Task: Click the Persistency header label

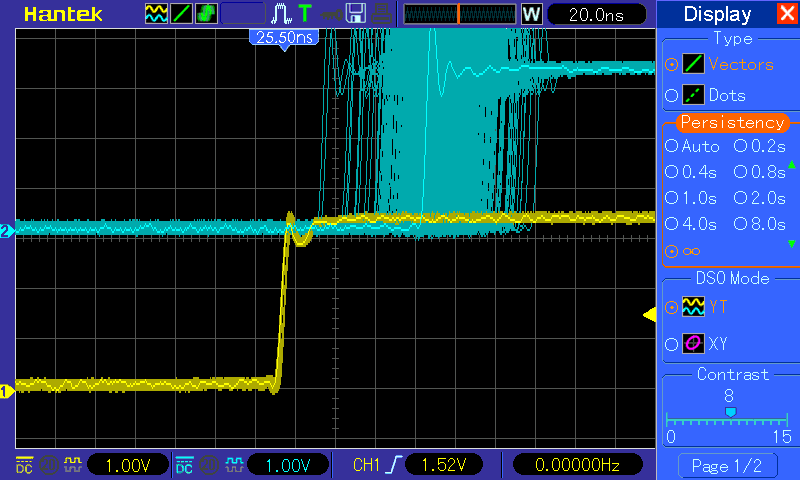Action: pyautogui.click(x=733, y=122)
